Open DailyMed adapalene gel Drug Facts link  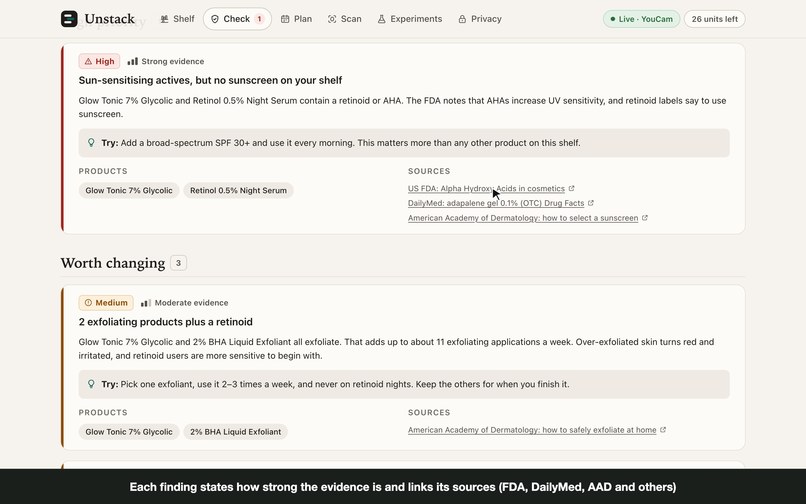[496, 203]
